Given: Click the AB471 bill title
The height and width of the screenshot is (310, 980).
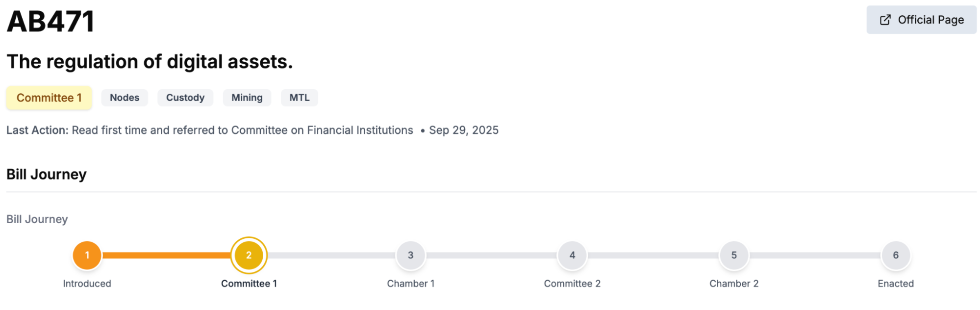Looking at the screenshot, I should pos(50,22).
